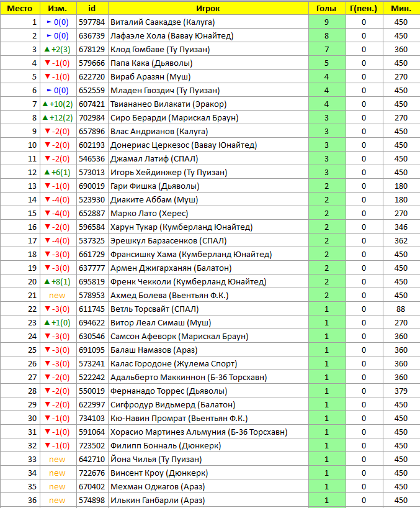Screen dimensions: 420x508
Task: Select player Джамал Латиф (СПАЛ)
Action: click(154, 159)
